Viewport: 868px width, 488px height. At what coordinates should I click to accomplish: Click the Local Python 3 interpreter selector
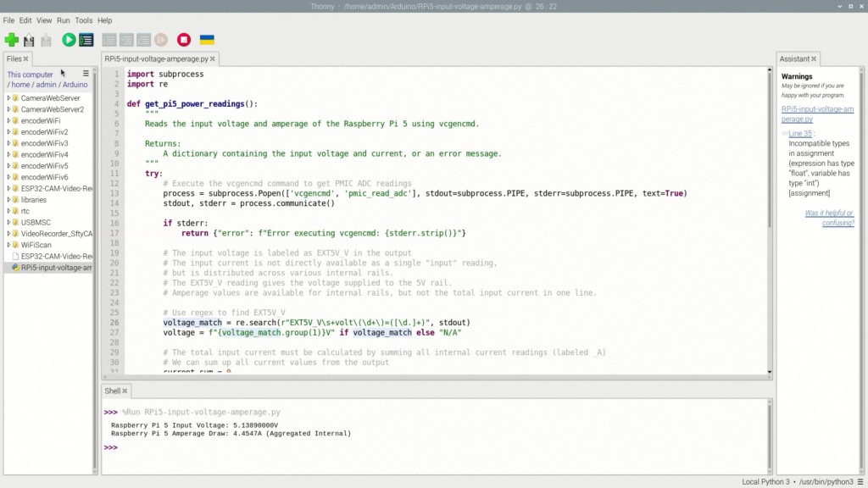765,481
